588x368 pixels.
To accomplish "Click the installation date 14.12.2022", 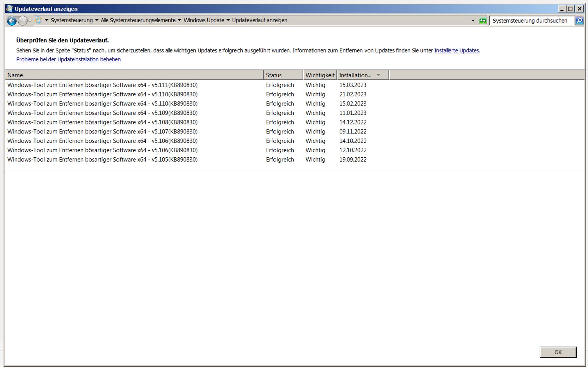I will pos(353,122).
